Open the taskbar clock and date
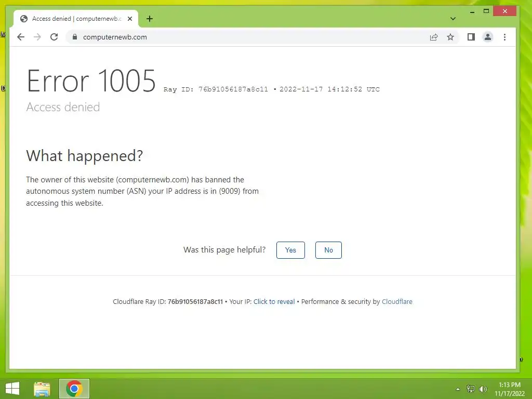Viewport: 532px width, 399px height. click(x=510, y=389)
